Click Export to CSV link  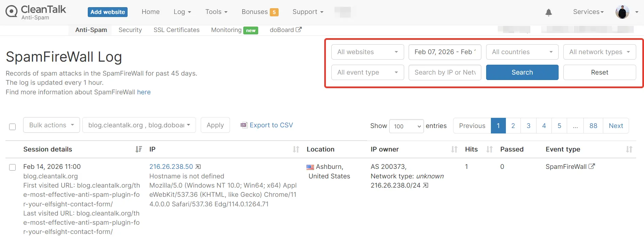click(271, 125)
